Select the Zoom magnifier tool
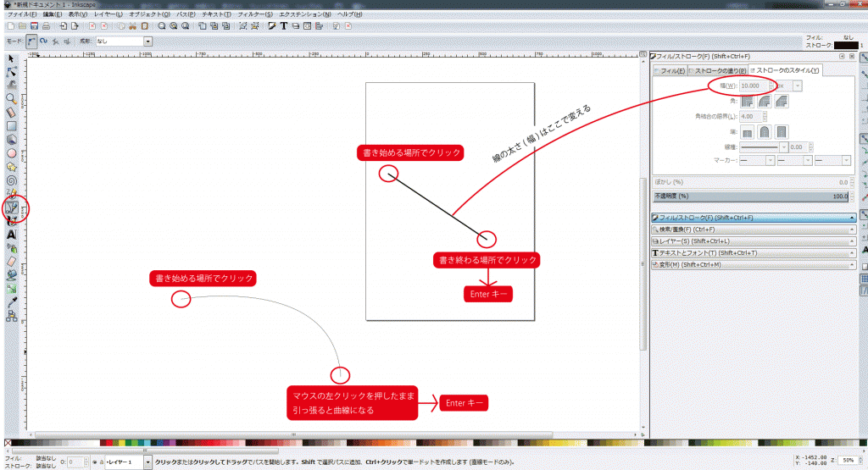 [11, 98]
